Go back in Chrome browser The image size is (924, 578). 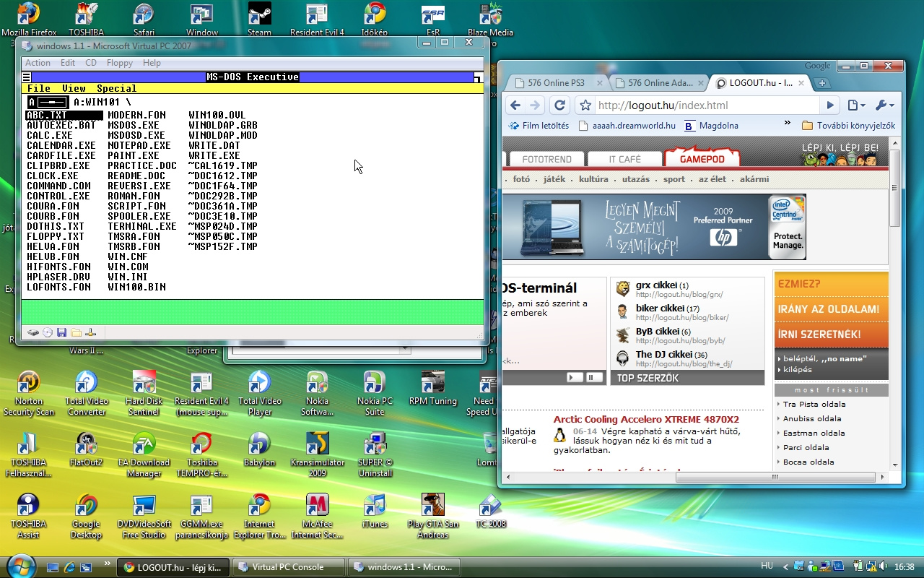(515, 105)
